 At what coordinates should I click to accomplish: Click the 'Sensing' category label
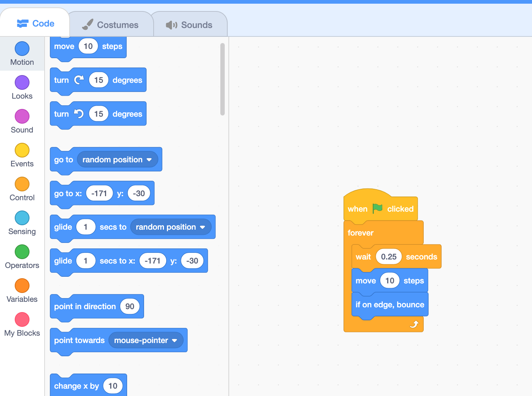(22, 231)
